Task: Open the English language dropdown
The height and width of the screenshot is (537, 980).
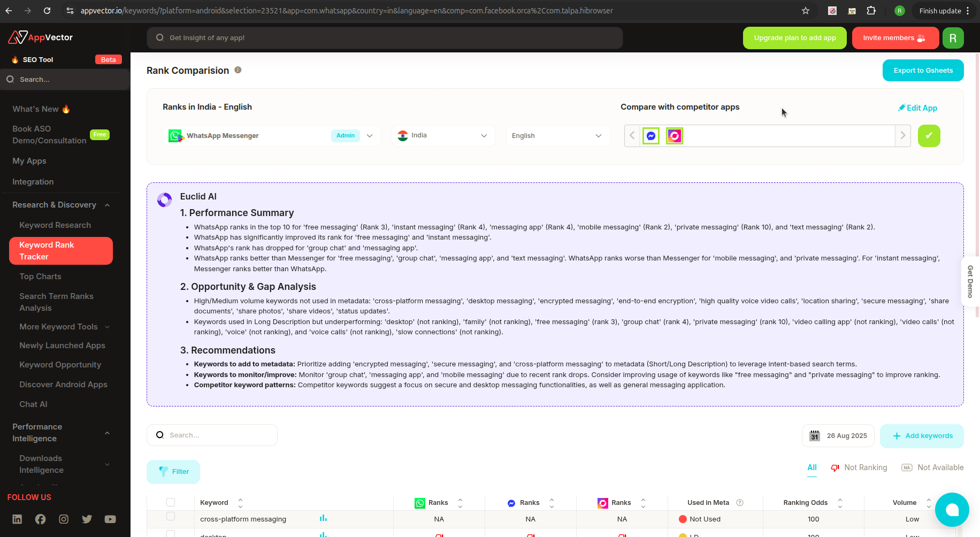Action: click(x=557, y=135)
